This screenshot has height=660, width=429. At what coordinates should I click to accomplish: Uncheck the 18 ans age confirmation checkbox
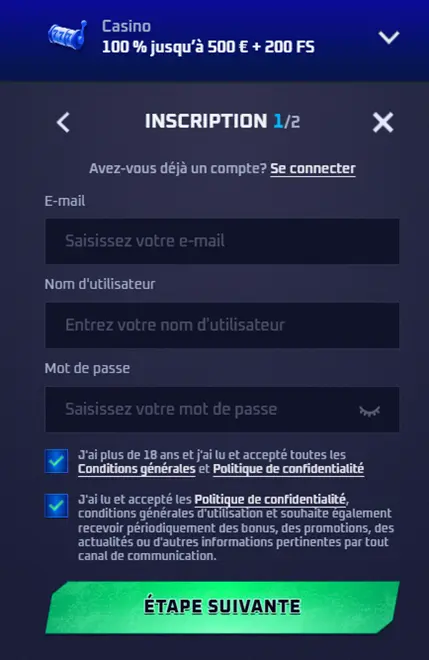[x=56, y=461]
